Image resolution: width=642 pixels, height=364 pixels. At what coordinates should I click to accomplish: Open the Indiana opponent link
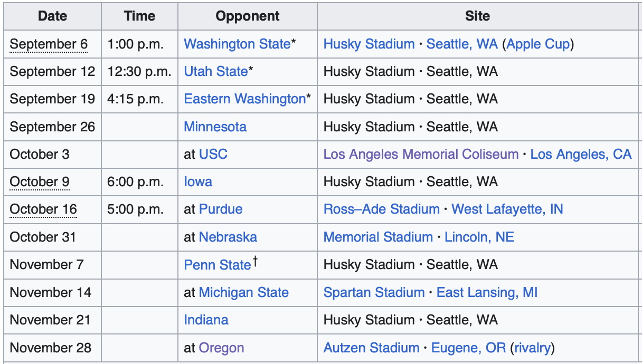206,320
